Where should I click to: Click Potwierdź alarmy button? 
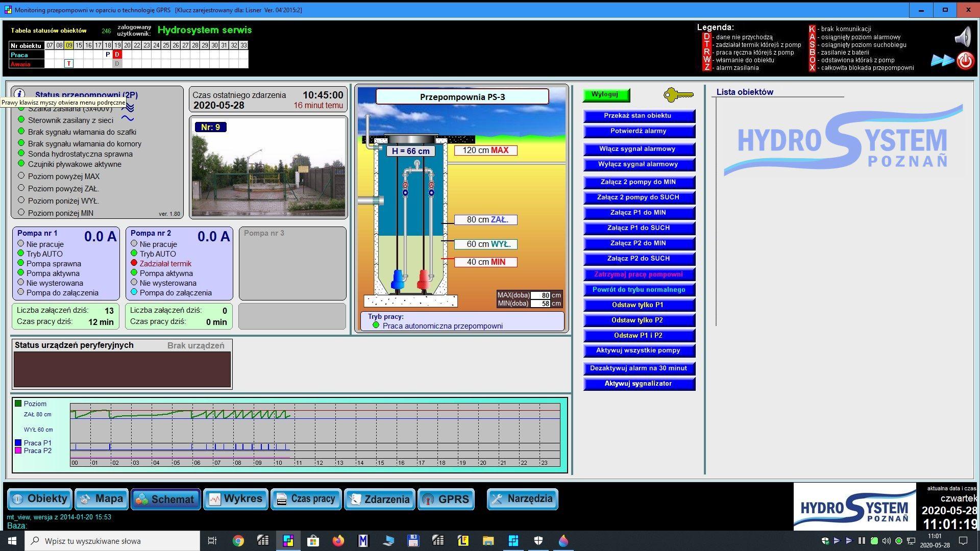[x=639, y=132]
